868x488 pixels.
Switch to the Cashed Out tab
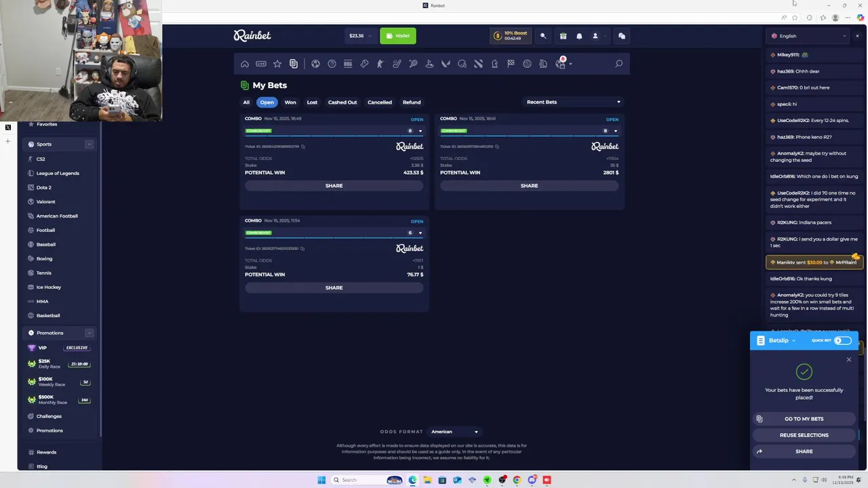(342, 102)
